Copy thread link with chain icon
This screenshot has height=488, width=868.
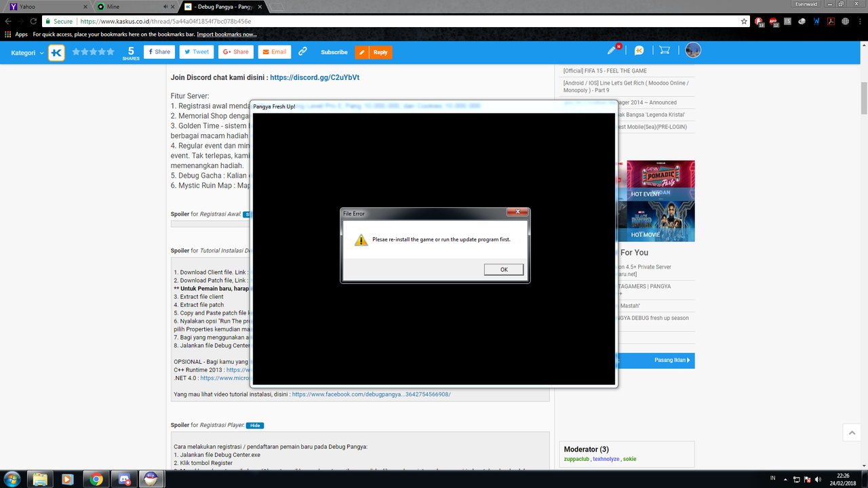coord(302,52)
